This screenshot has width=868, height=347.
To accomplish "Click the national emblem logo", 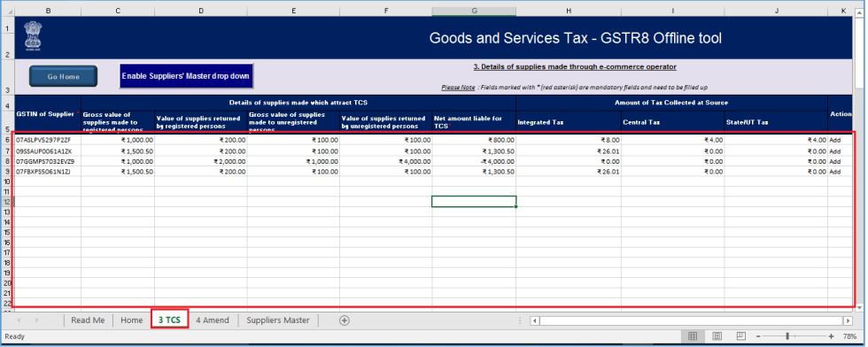I will tap(33, 36).
